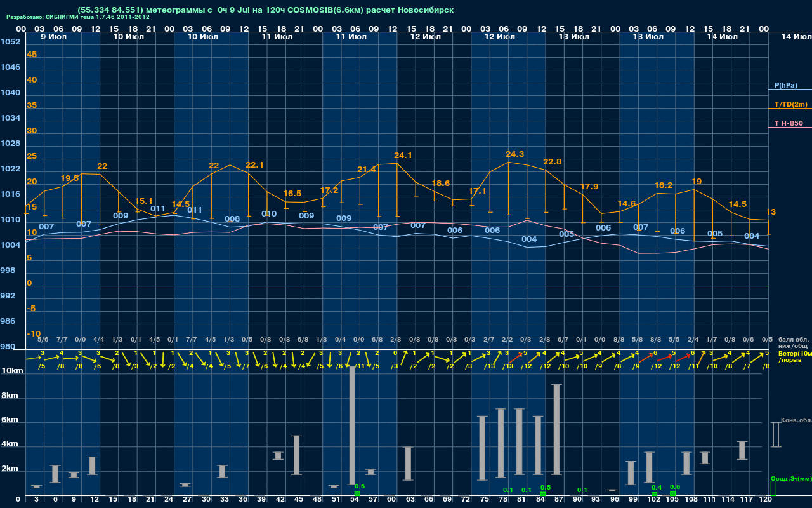Click the 0.5 precipitation value

point(546,487)
